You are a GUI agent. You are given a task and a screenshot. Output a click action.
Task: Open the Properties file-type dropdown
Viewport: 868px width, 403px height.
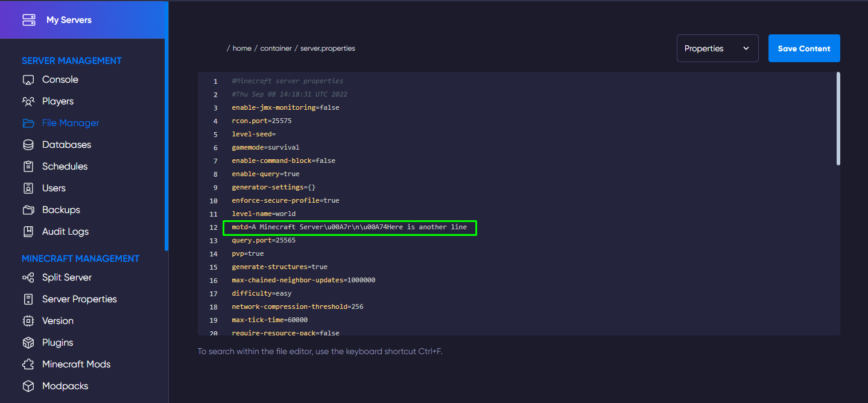click(x=717, y=48)
